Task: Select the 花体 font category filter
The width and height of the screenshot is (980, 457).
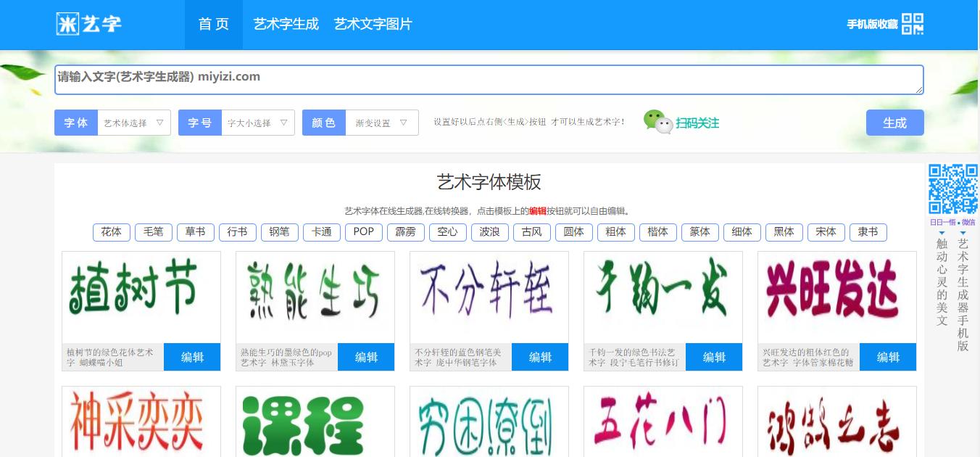Action: [111, 232]
